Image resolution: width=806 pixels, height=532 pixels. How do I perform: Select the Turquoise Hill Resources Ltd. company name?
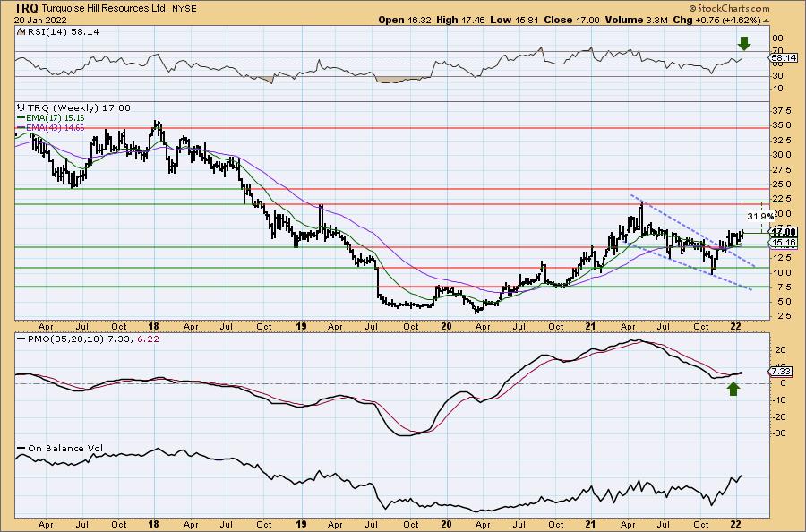[x=104, y=9]
